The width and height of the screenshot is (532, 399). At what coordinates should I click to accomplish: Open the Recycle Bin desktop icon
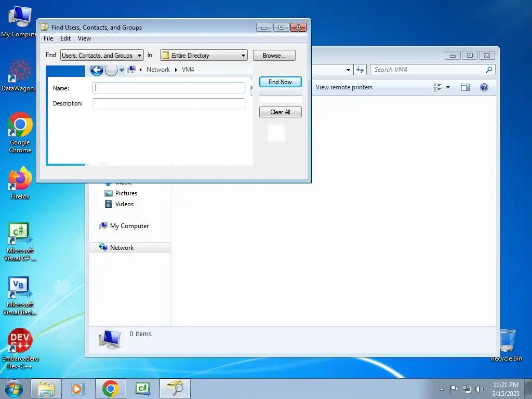(507, 345)
